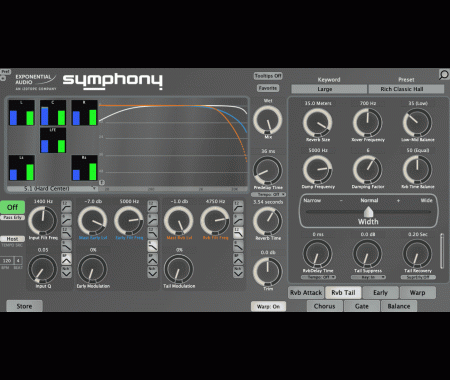Toggle the Pass Erly switch
Viewport: 450px width, 380px height.
coord(12,217)
